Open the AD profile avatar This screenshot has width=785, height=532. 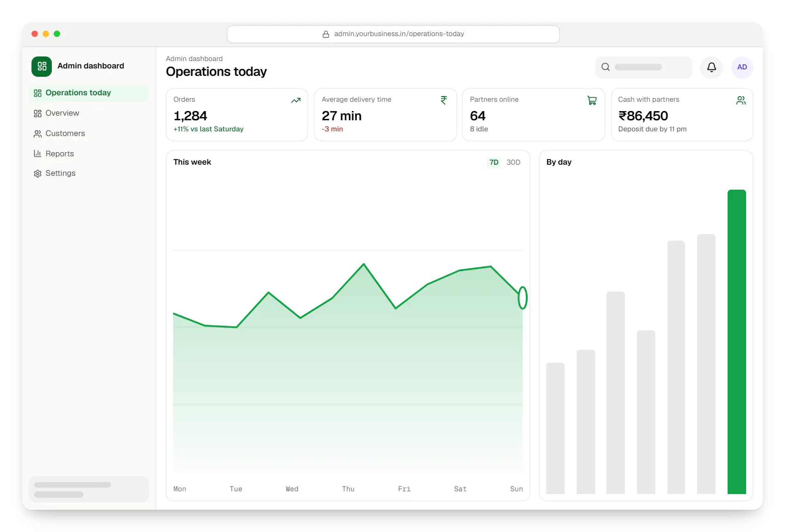(742, 67)
